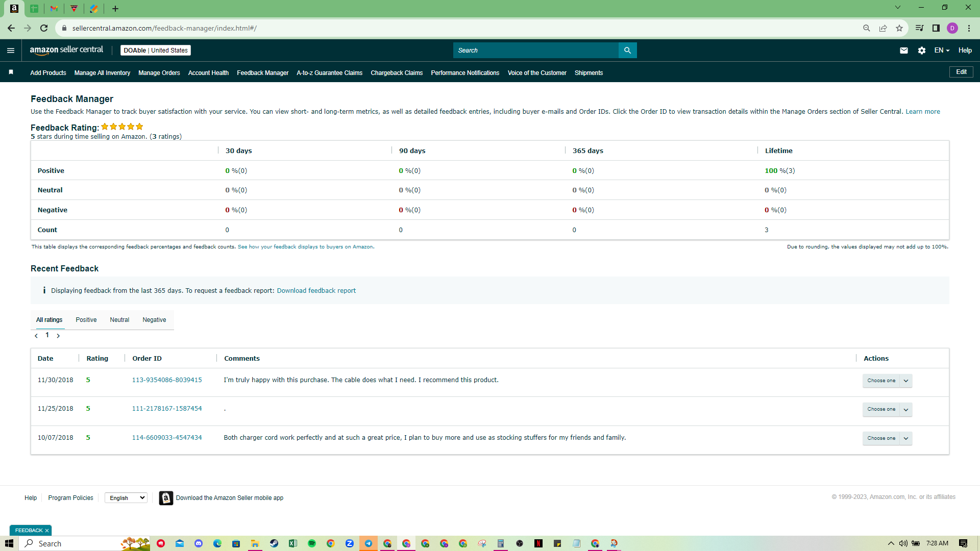Viewport: 980px width, 551px height.
Task: Click Help in the top header
Action: (965, 51)
